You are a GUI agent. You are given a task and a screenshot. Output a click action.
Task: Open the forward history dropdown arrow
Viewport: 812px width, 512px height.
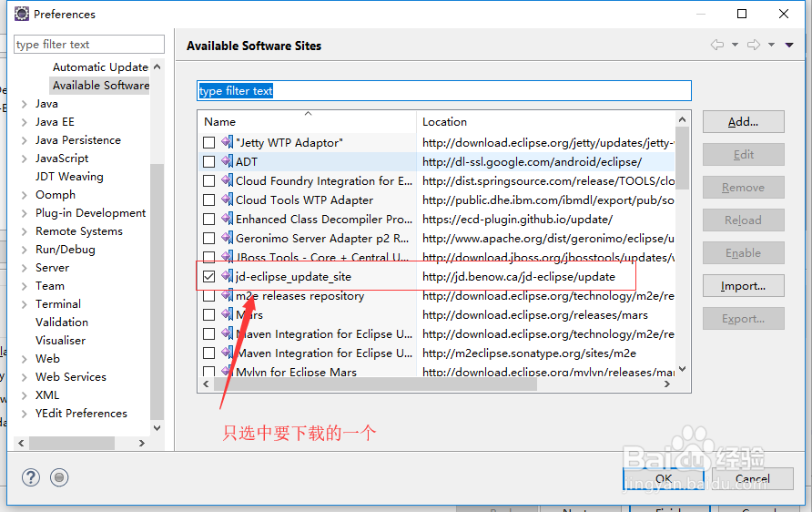click(x=771, y=45)
